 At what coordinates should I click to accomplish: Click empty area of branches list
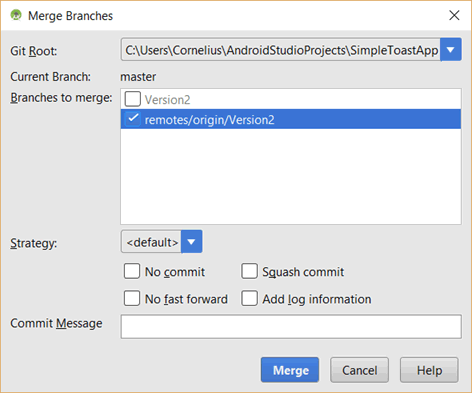(x=291, y=177)
